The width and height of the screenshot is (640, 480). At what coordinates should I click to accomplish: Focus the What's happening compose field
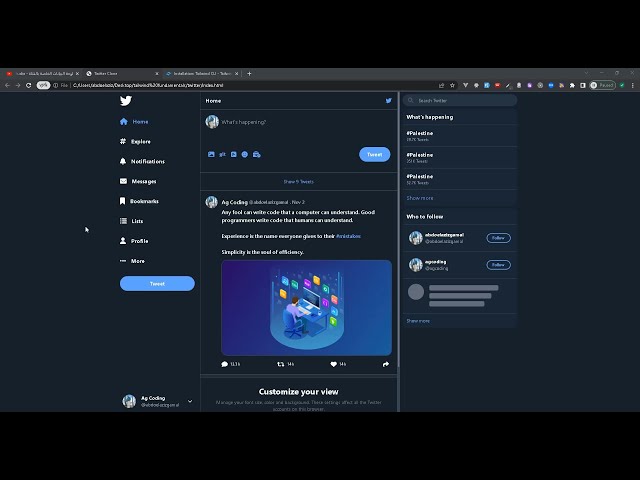coord(304,122)
